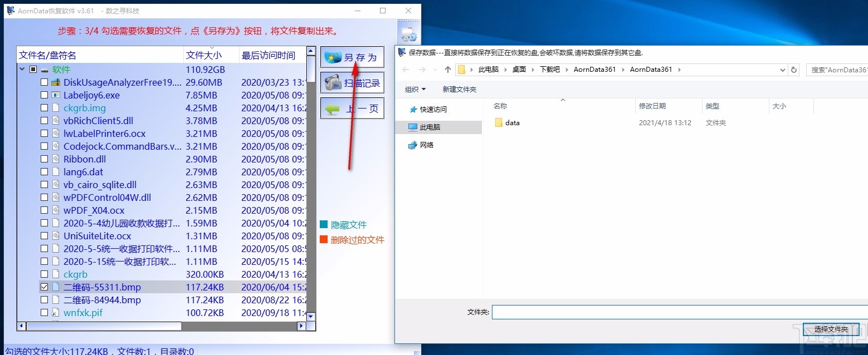Click the up-arrow navigation icon in Explorer
Screen dimensions: 868x355
click(x=447, y=69)
